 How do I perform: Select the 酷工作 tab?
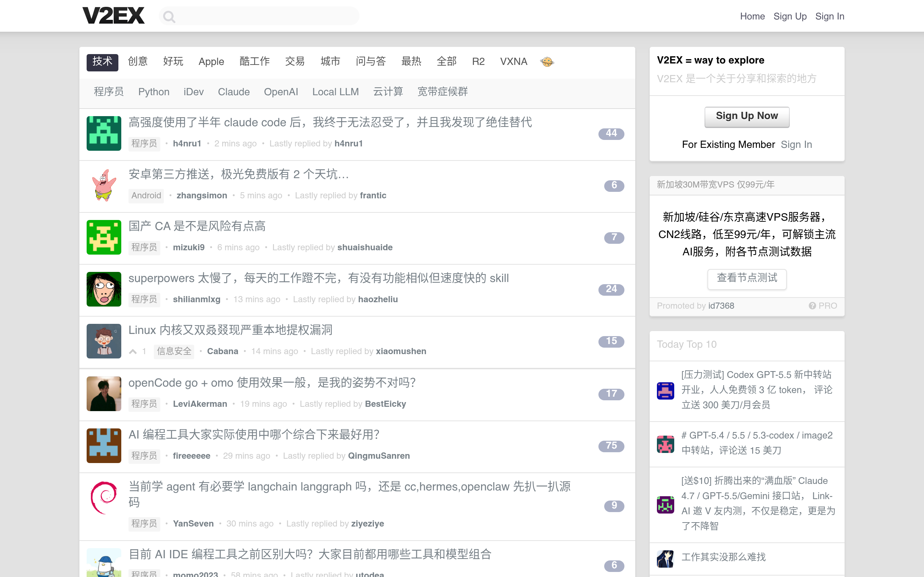[255, 61]
